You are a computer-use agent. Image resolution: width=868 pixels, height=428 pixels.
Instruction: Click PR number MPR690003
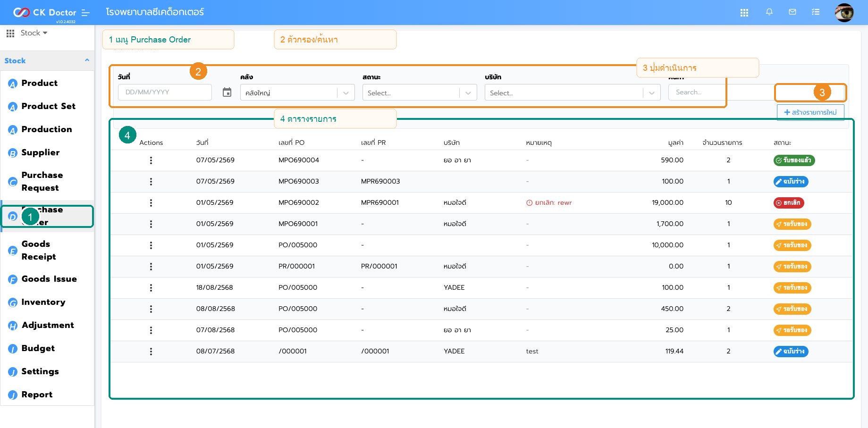(x=380, y=181)
